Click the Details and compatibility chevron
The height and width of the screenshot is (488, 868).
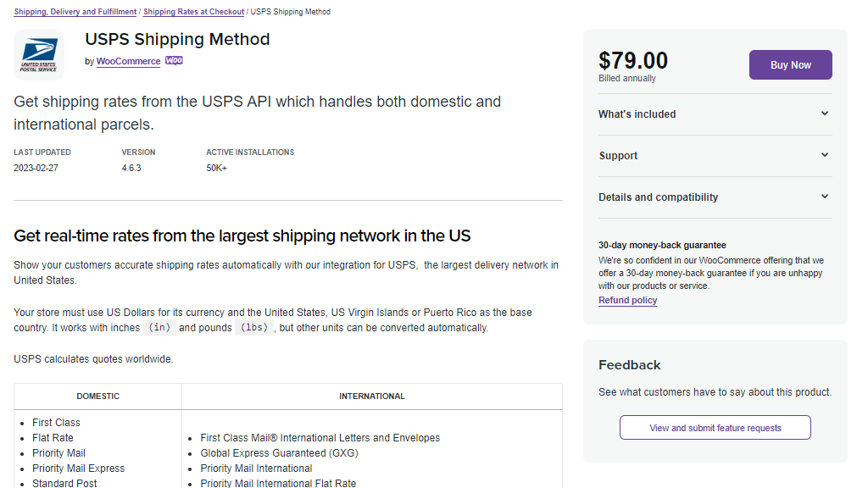coord(825,196)
